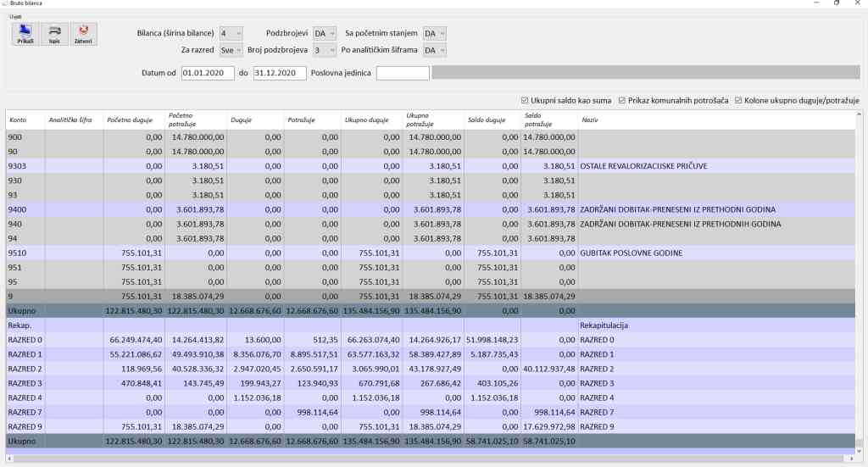Click the end date field 31.12.2020
868x467 pixels.
[279, 73]
